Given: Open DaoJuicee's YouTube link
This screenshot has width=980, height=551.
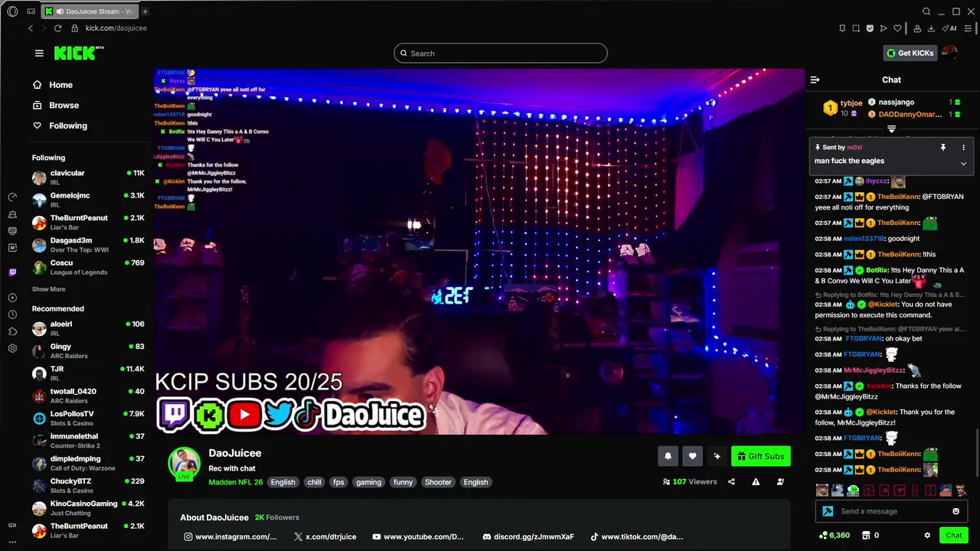Looking at the screenshot, I should point(418,536).
